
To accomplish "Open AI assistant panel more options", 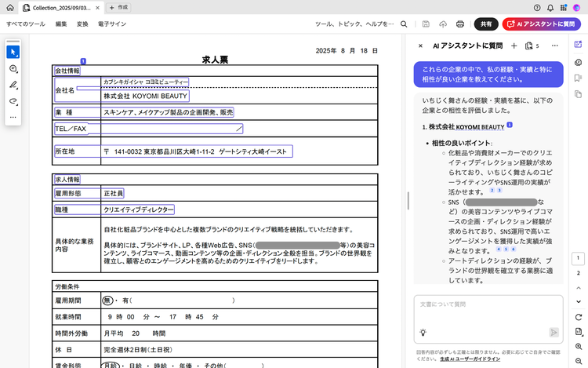I will point(555,46).
